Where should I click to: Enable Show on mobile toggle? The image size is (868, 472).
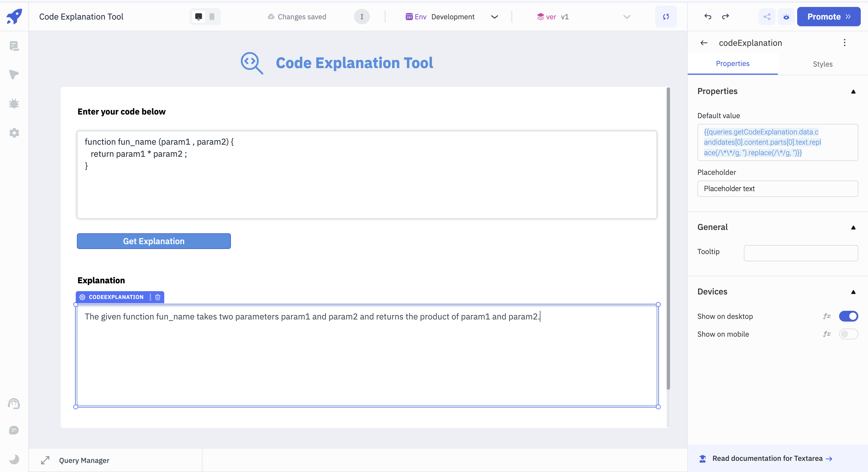(848, 334)
